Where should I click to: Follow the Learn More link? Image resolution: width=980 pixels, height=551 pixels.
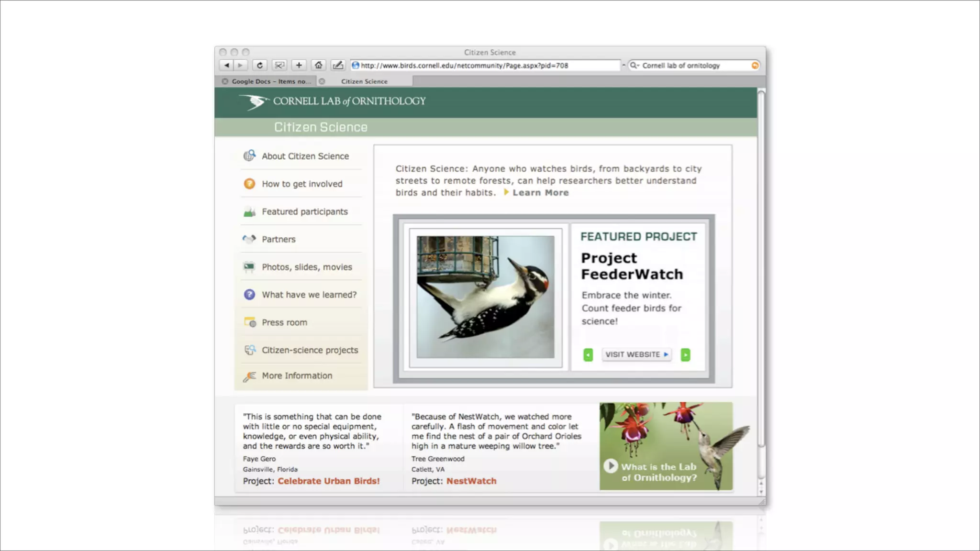click(x=540, y=193)
